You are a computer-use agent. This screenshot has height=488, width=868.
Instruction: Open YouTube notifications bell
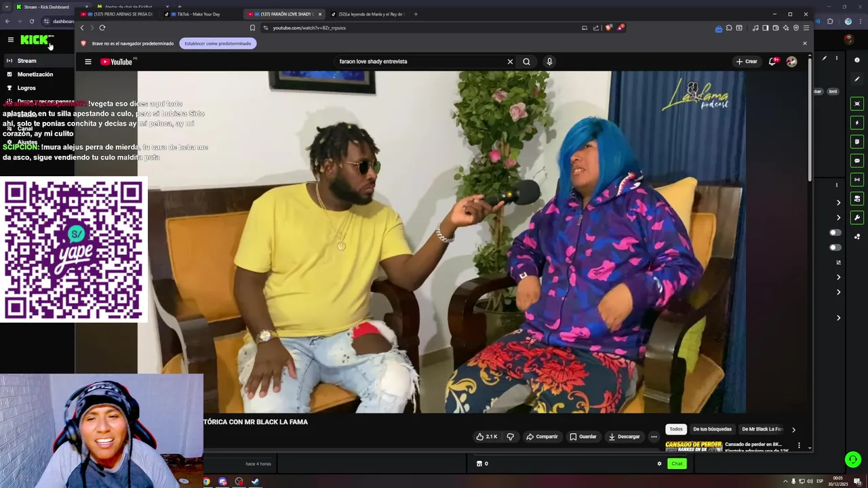point(773,62)
